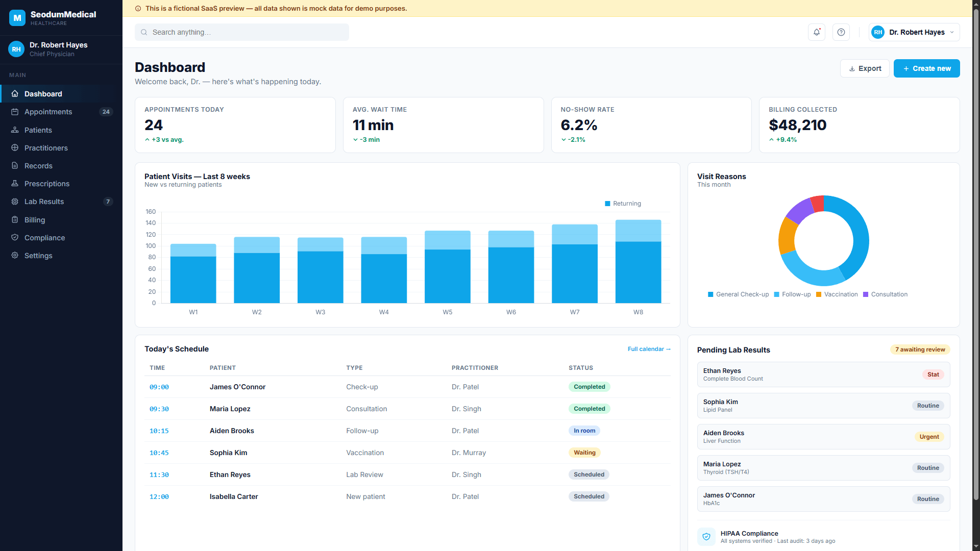Toggle General Check-up legend swatch
Viewport: 980px width, 551px height.
point(710,294)
